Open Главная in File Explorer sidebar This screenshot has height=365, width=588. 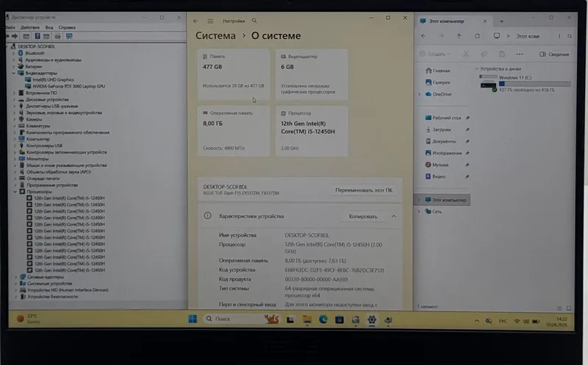(437, 71)
